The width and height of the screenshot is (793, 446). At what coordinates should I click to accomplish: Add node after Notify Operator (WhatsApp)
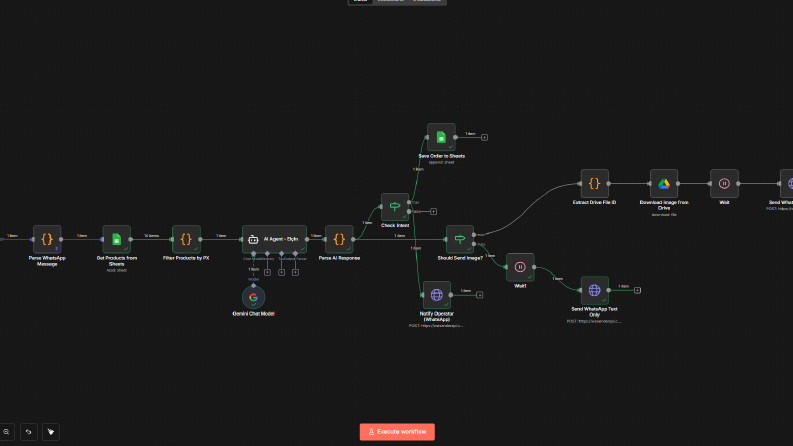coord(479,295)
